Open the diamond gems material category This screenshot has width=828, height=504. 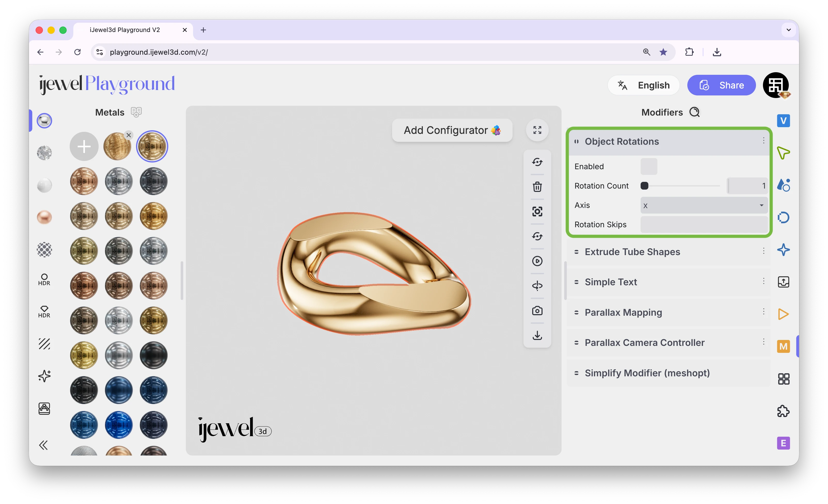click(x=44, y=153)
